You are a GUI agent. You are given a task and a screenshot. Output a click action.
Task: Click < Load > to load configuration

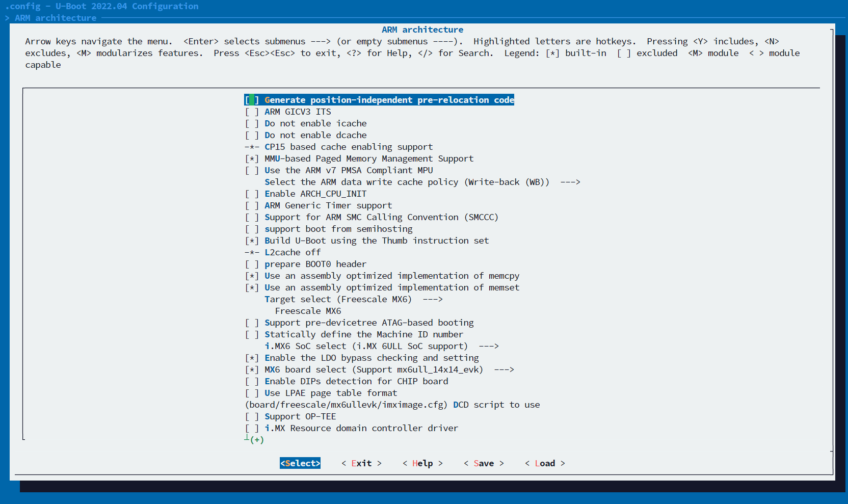click(545, 463)
